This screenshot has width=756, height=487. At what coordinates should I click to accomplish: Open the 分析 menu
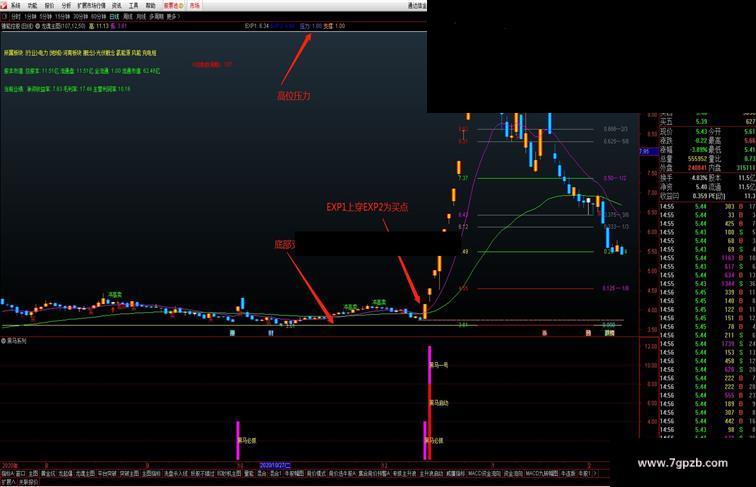pyautogui.click(x=66, y=6)
